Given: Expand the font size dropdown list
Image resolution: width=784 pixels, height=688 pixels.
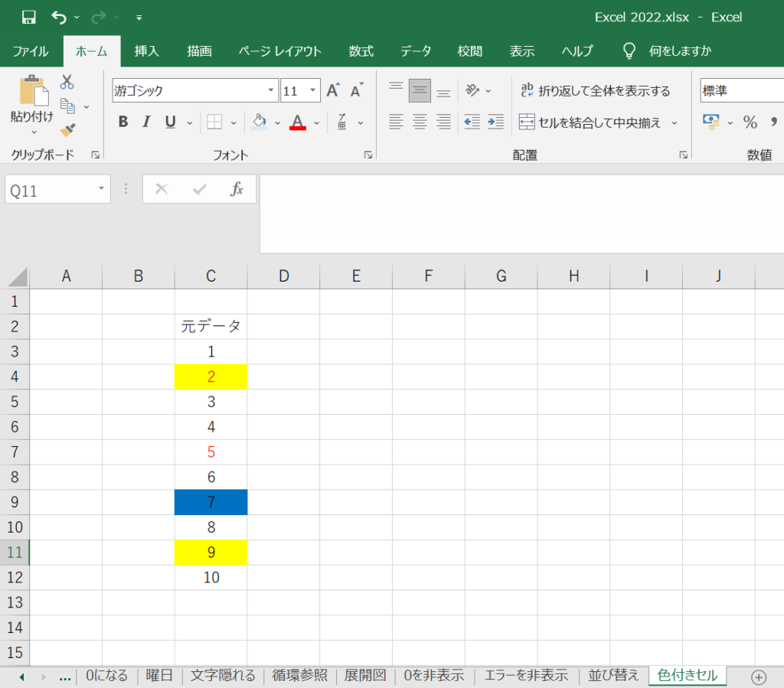Looking at the screenshot, I should coord(313,90).
